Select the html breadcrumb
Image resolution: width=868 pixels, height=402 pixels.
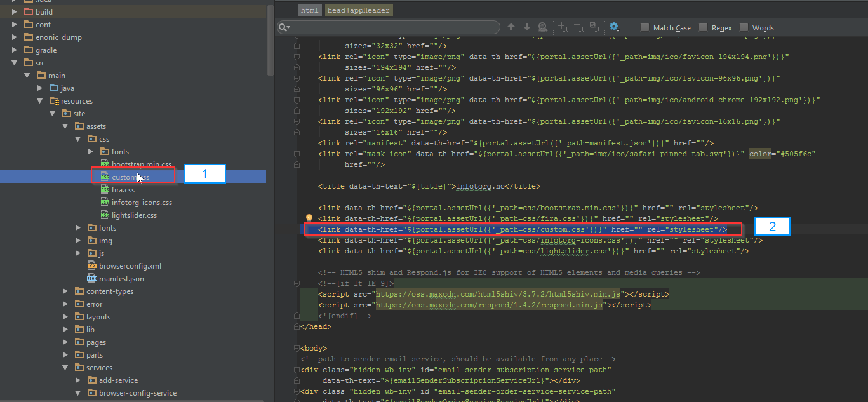click(310, 10)
